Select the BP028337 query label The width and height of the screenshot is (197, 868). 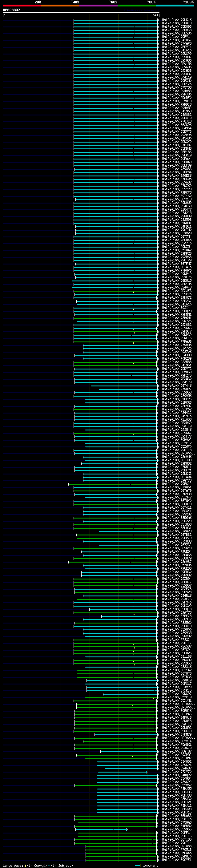(11, 10)
